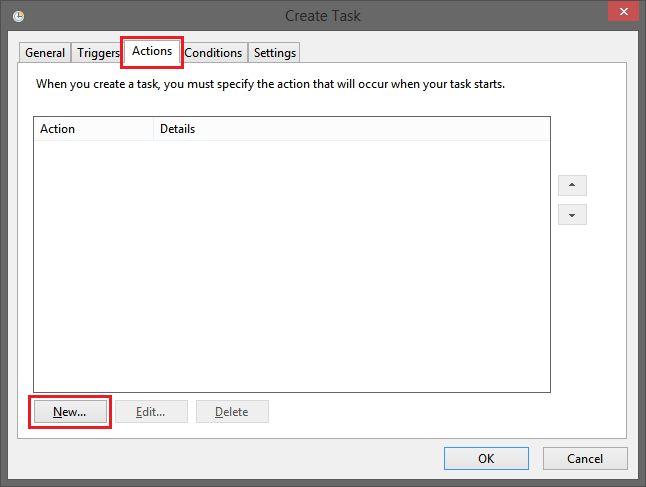Image resolution: width=646 pixels, height=487 pixels.
Task: Click the Delete button
Action: tap(232, 412)
